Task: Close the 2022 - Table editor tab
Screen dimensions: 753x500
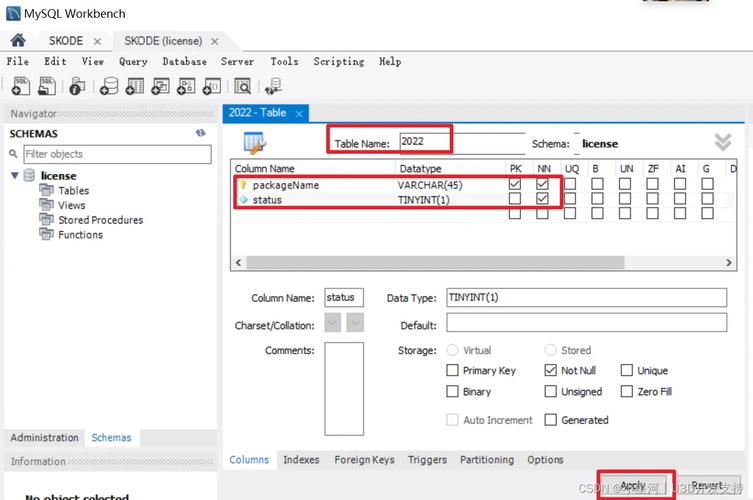Action: (299, 114)
